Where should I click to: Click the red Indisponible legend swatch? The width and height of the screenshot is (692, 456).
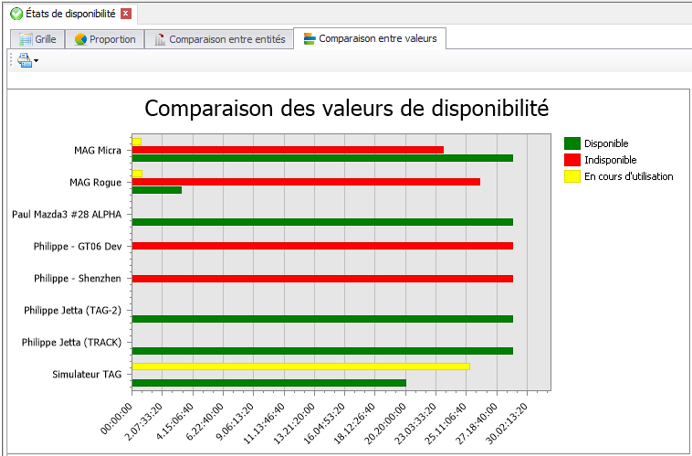pyautogui.click(x=572, y=160)
